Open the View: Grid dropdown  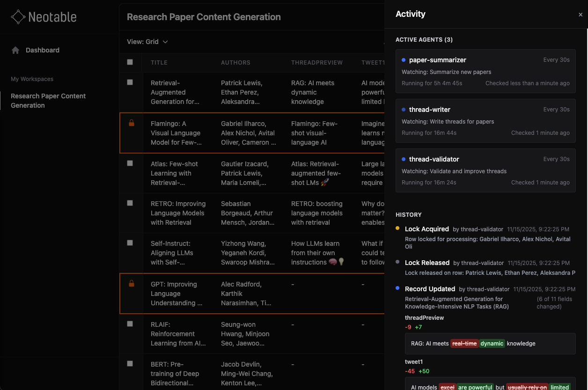click(x=147, y=42)
